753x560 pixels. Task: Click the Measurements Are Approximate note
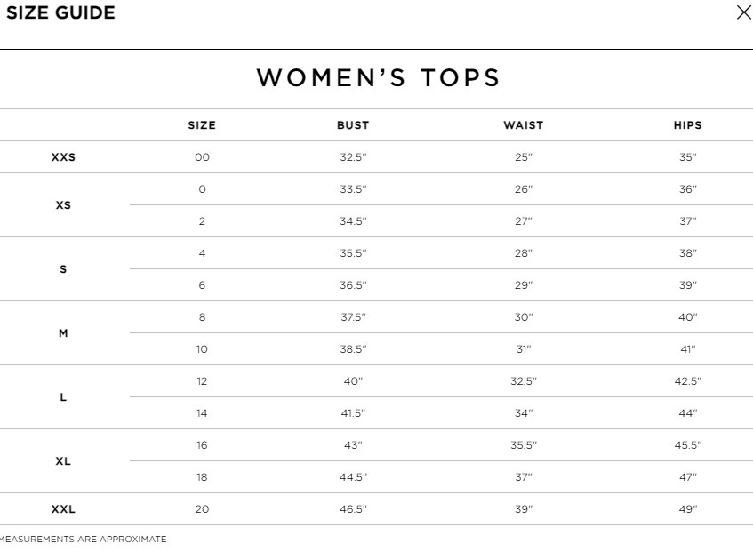point(84,540)
